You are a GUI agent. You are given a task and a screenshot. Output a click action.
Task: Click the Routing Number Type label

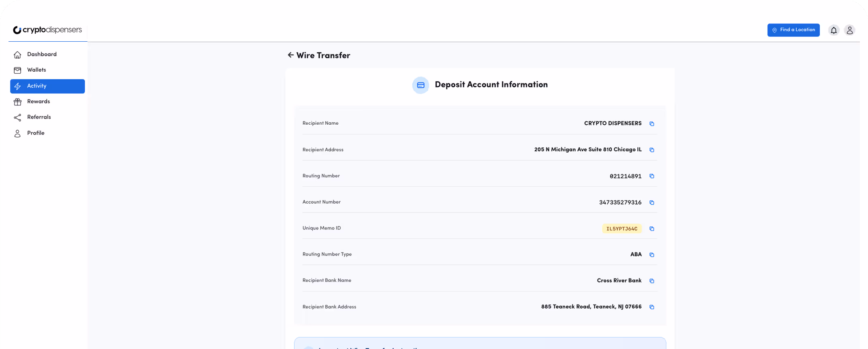327,254
